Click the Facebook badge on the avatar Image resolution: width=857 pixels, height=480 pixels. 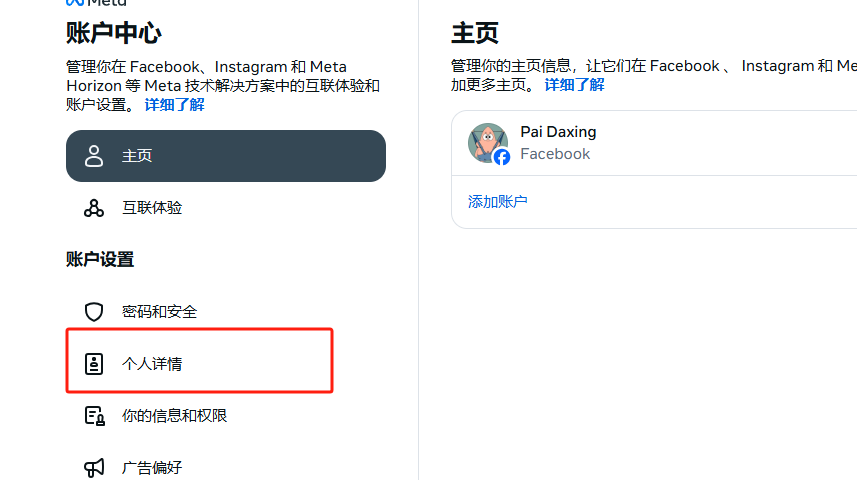[502, 157]
